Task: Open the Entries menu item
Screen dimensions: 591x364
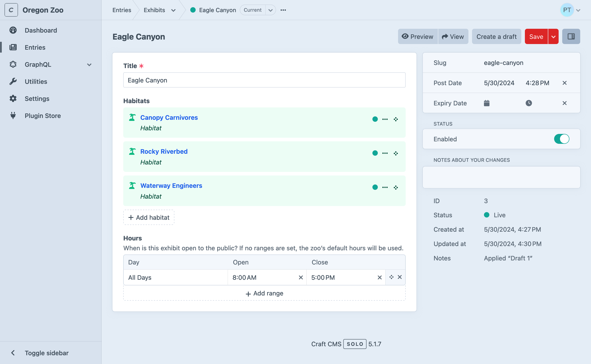Action: coord(35,47)
